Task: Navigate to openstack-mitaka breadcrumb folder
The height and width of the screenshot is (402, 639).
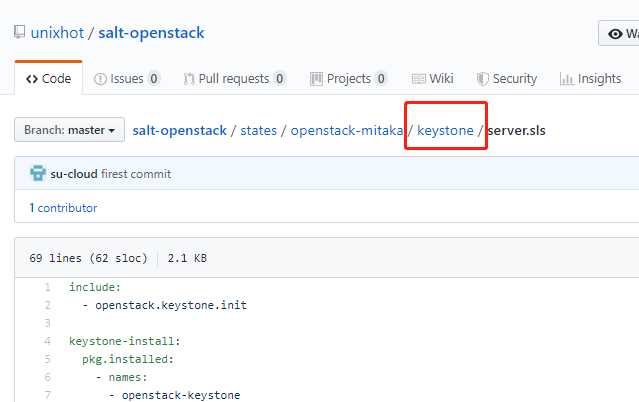Action: [x=347, y=130]
